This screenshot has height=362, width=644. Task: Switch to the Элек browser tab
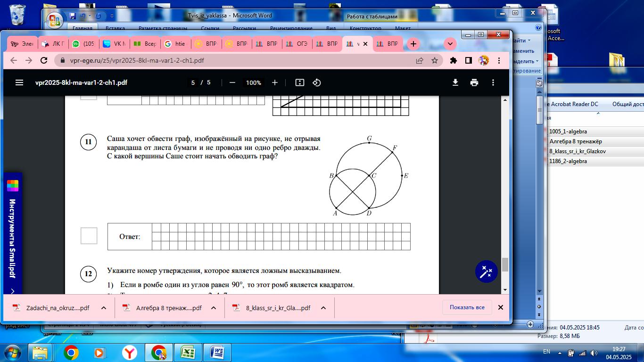[23, 44]
